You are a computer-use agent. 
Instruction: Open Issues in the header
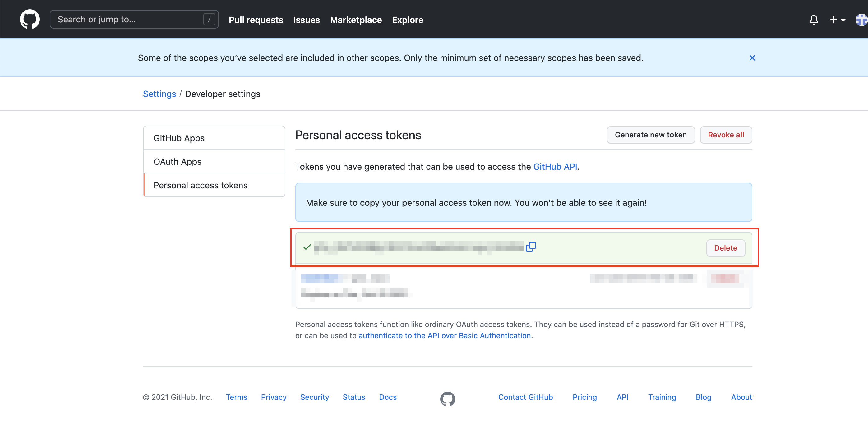[x=306, y=20]
